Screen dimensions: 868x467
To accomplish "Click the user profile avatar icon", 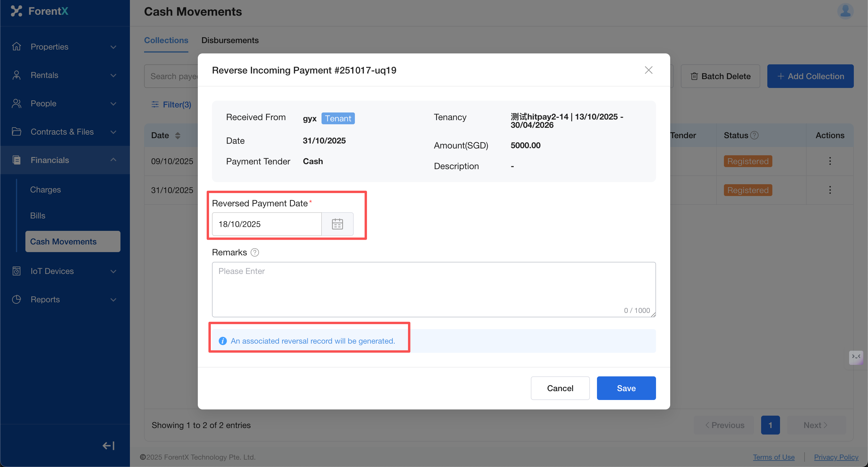I will coord(845,11).
